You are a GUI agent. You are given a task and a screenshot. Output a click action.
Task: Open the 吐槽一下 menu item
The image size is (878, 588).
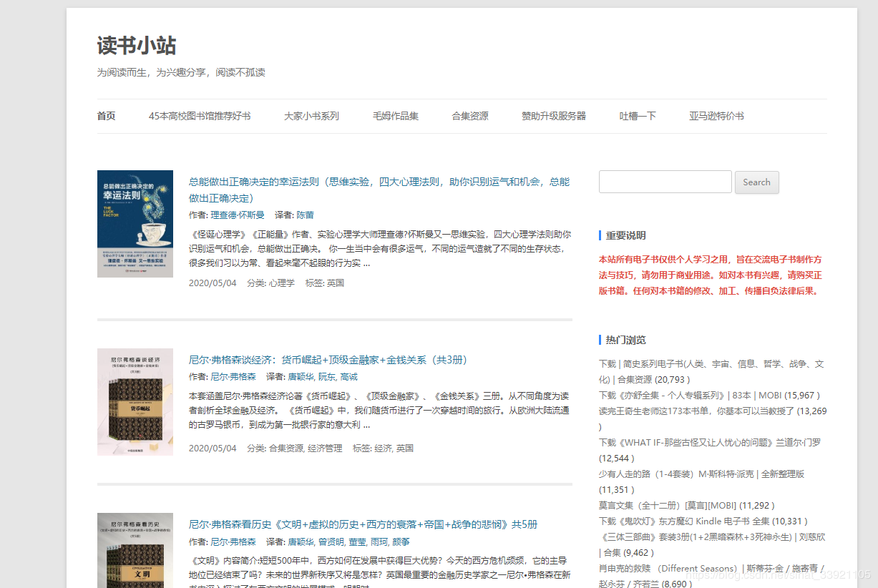[x=638, y=116]
